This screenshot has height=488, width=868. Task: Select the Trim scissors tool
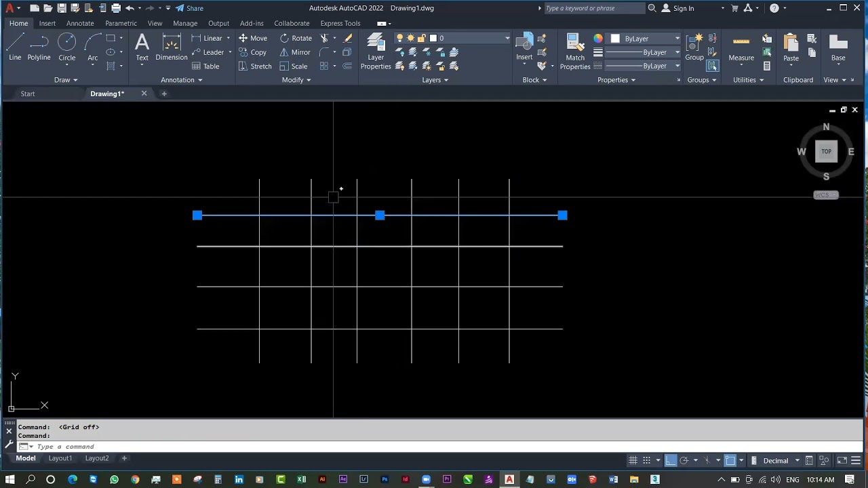pyautogui.click(x=324, y=38)
